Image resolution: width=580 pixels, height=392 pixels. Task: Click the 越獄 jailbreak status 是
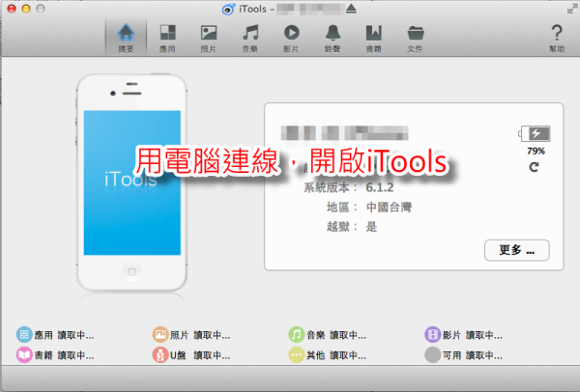point(371,227)
